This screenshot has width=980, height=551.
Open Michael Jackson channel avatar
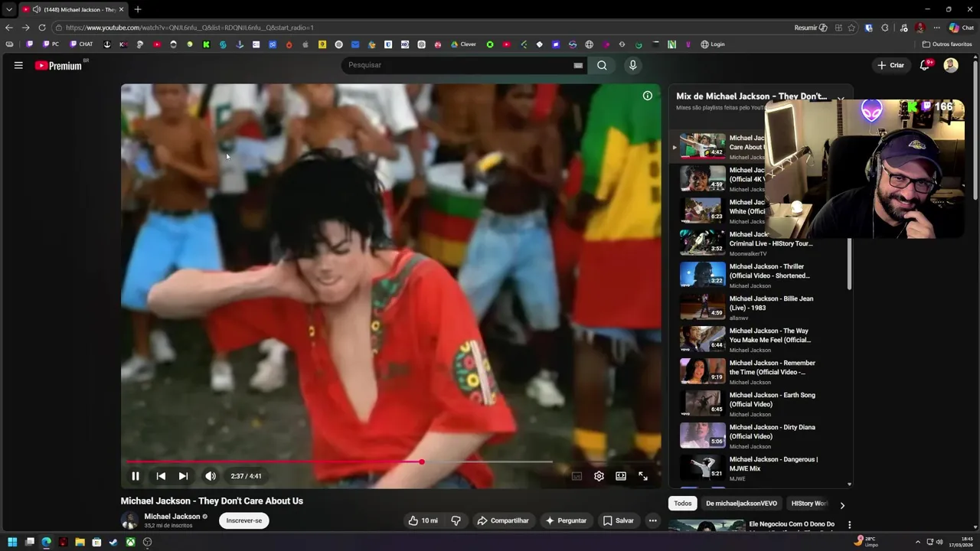[129, 520]
